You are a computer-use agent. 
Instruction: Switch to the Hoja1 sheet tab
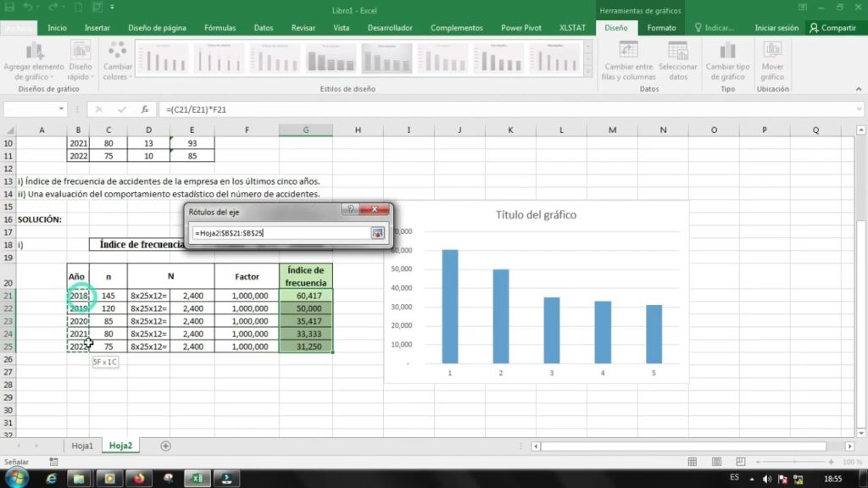click(82, 446)
